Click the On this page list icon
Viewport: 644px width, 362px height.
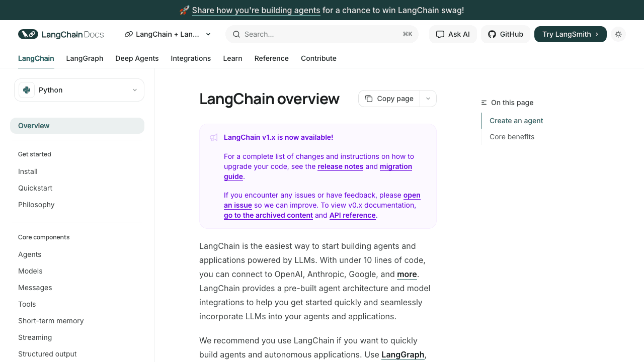483,103
